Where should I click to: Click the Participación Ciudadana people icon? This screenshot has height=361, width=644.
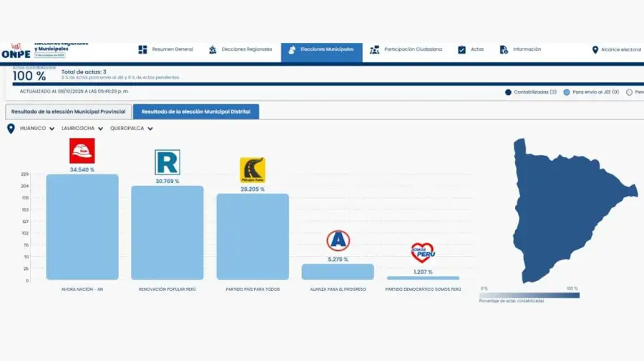(374, 49)
